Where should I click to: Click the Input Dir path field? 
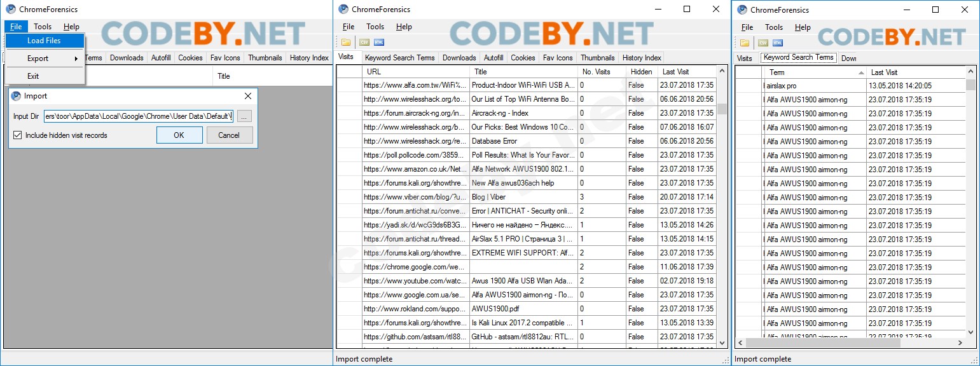[139, 116]
